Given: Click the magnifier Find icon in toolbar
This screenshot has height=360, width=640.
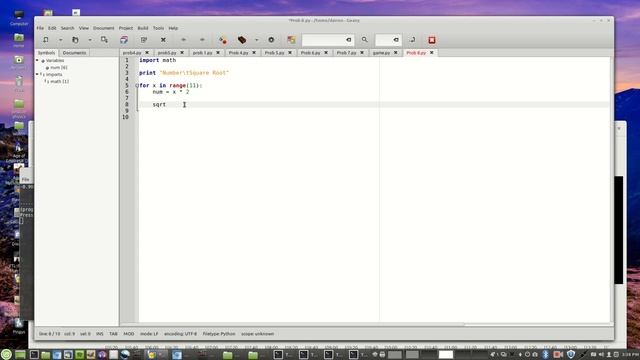Looking at the screenshot, I should 364,40.
